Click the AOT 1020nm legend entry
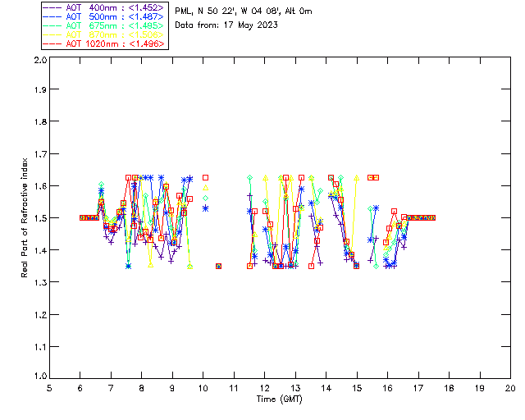This screenshot has height=420, width=525. click(104, 43)
